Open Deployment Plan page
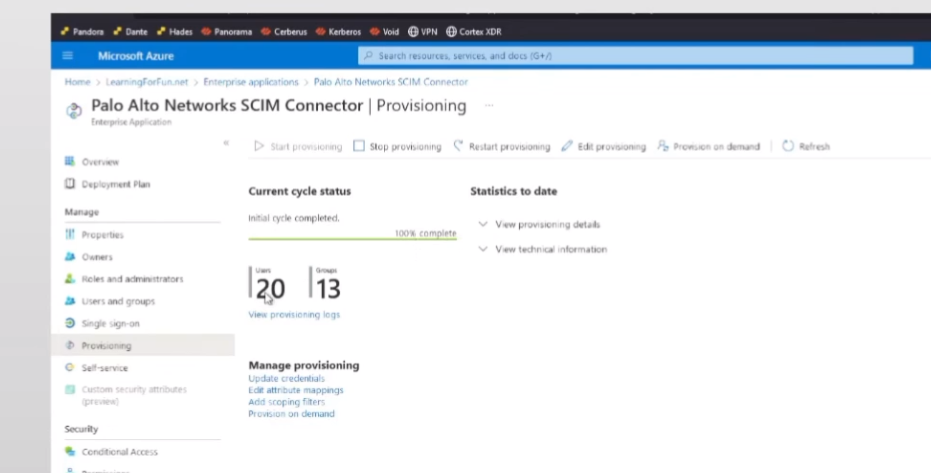The height and width of the screenshot is (473, 931). click(x=116, y=184)
